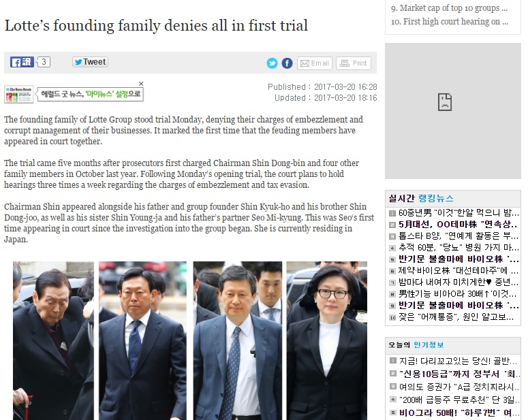Viewport: 528px width, 420px height.
Task: Share via round Facebook icon
Action: 287,63
